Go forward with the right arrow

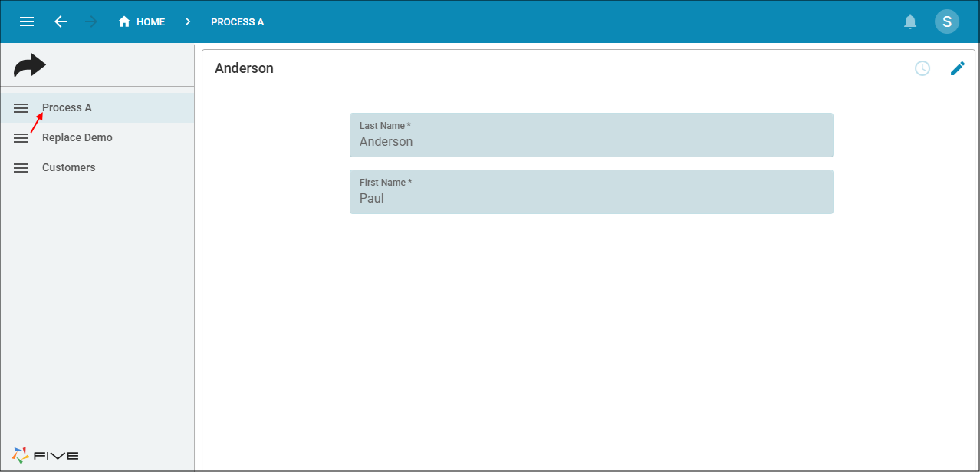point(91,21)
